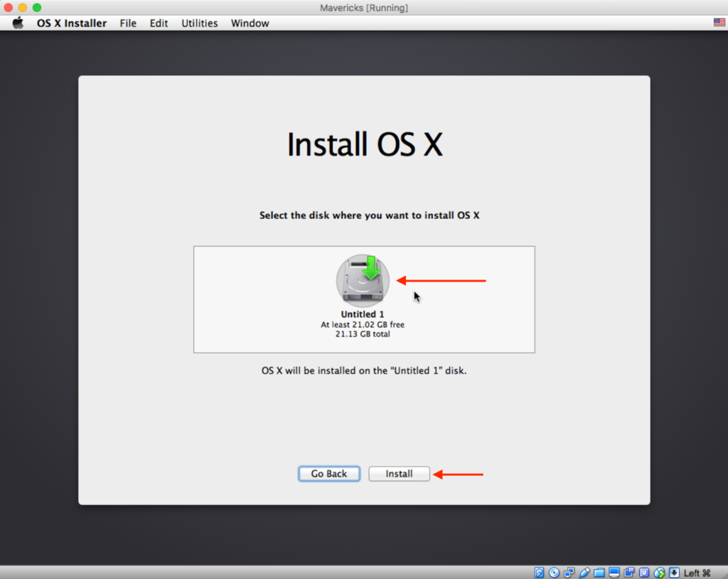The height and width of the screenshot is (579, 728).
Task: Click the Install button
Action: click(x=399, y=473)
